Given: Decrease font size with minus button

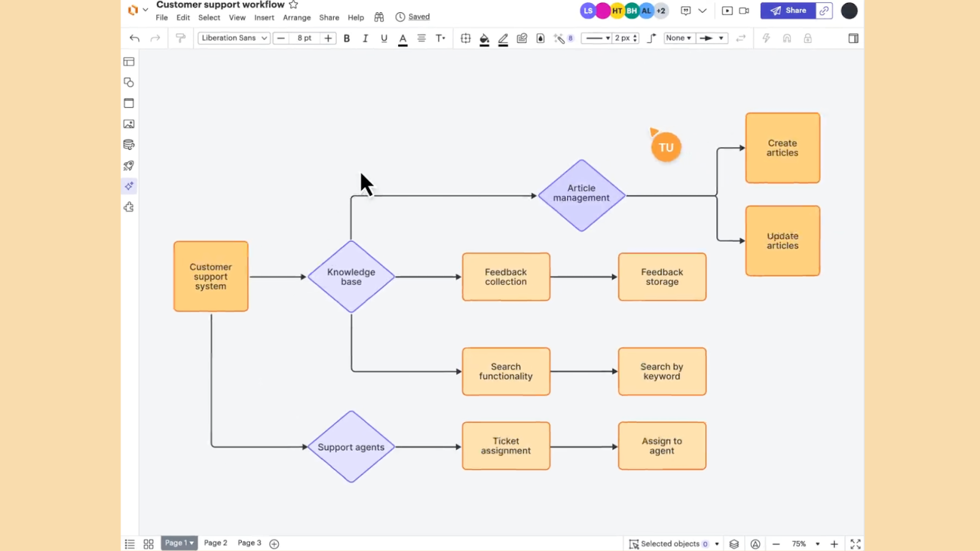Looking at the screenshot, I should (x=281, y=38).
